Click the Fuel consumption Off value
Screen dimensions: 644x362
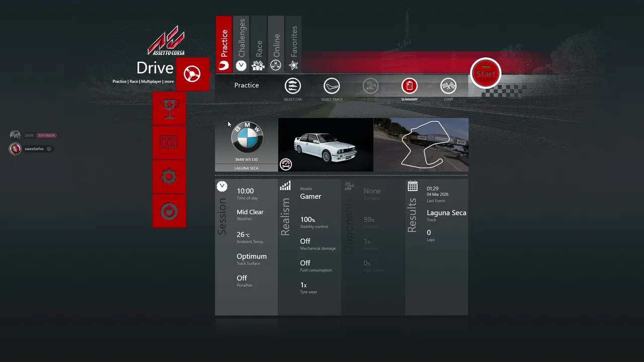[x=305, y=263]
